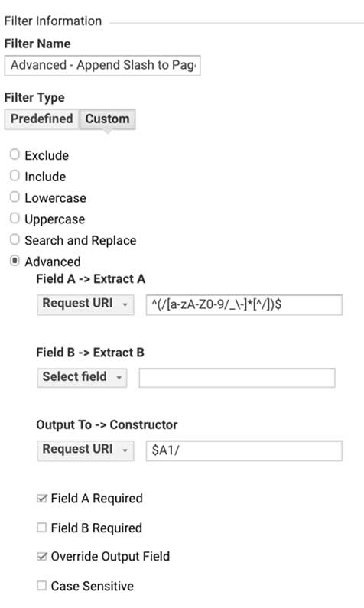Select the Exclude radio button
The image size is (364, 608).
pos(15,154)
